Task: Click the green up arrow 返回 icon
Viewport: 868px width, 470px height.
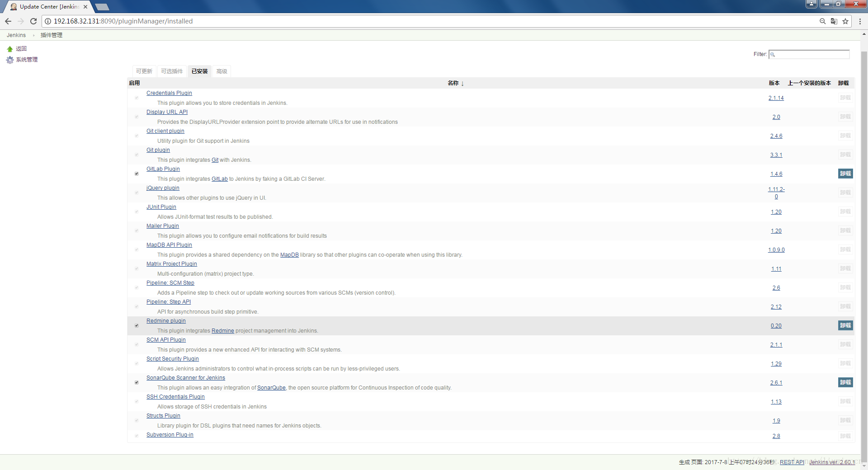Action: pos(10,49)
